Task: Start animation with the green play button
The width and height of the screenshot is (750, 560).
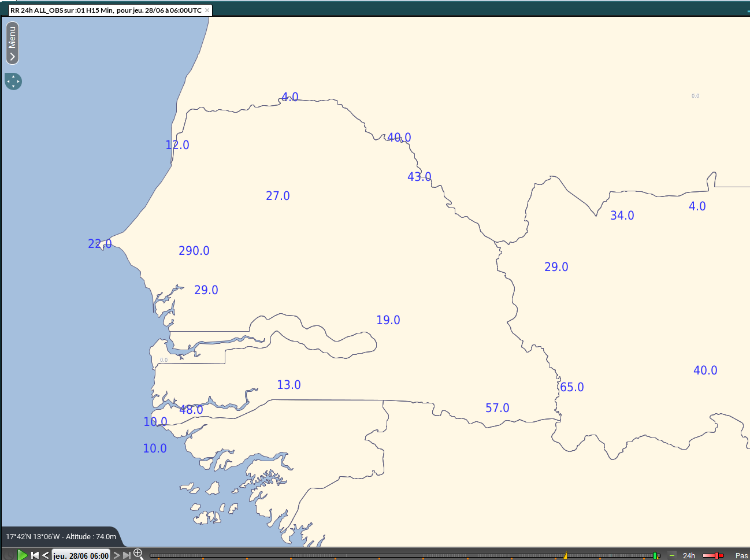Action: (22, 555)
